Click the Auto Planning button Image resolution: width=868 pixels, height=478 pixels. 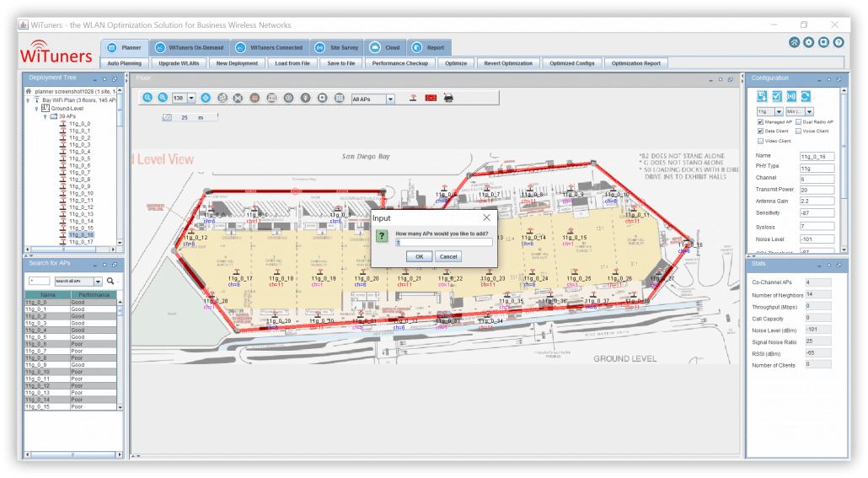pos(125,63)
